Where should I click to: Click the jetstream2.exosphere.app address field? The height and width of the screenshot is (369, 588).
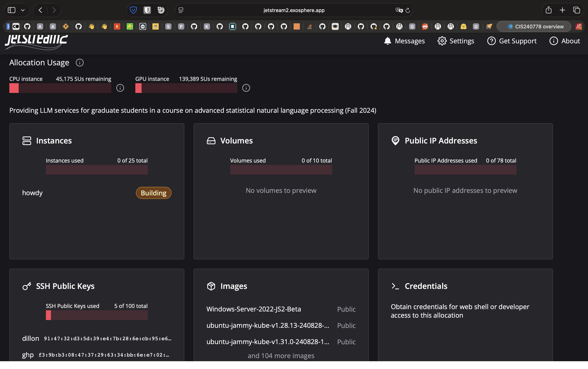294,10
